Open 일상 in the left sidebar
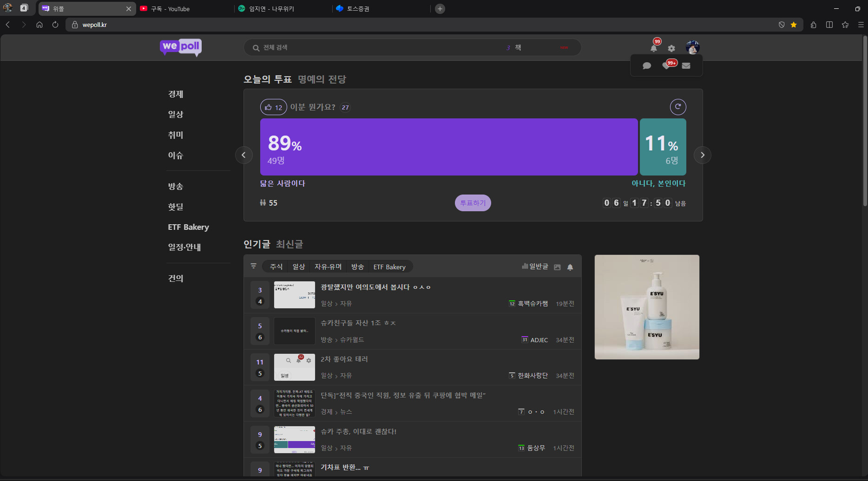The width and height of the screenshot is (868, 481). [176, 114]
